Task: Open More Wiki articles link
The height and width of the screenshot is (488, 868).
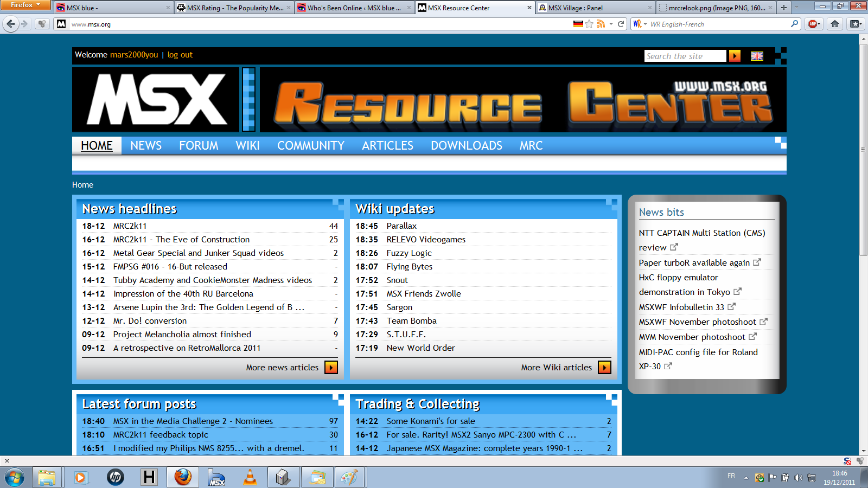Action: tap(556, 367)
